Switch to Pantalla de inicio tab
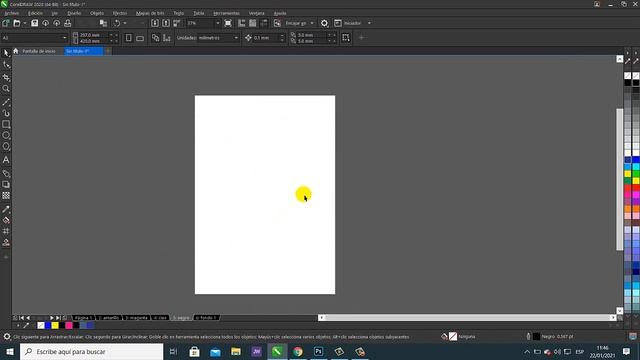 pos(39,51)
